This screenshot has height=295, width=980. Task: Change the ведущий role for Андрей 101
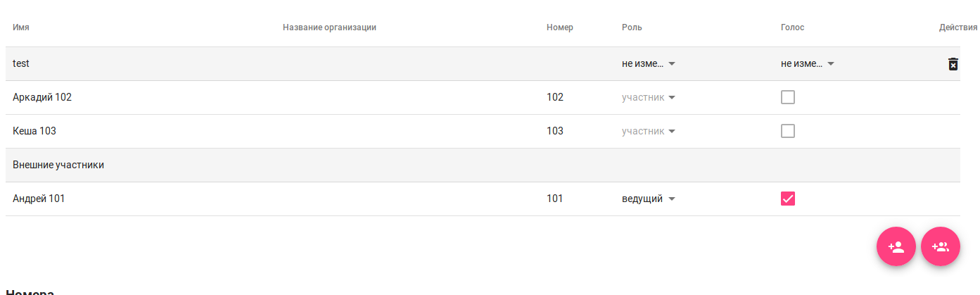(x=649, y=199)
